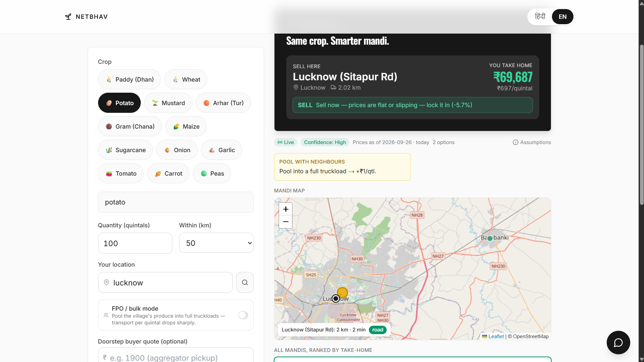Viewport: 644px width, 362px height.
Task: Select the Wheat crop chip
Action: pos(186,80)
